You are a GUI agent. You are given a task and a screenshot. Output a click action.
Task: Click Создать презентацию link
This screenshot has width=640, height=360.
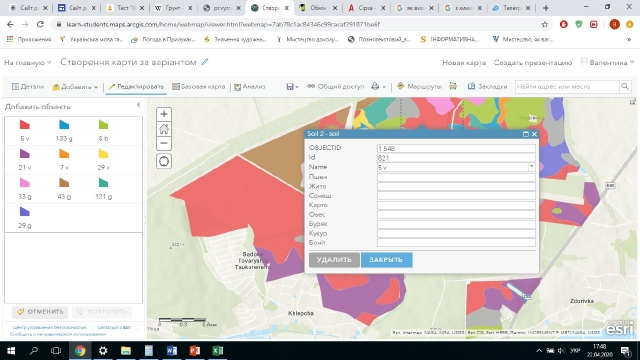533,62
